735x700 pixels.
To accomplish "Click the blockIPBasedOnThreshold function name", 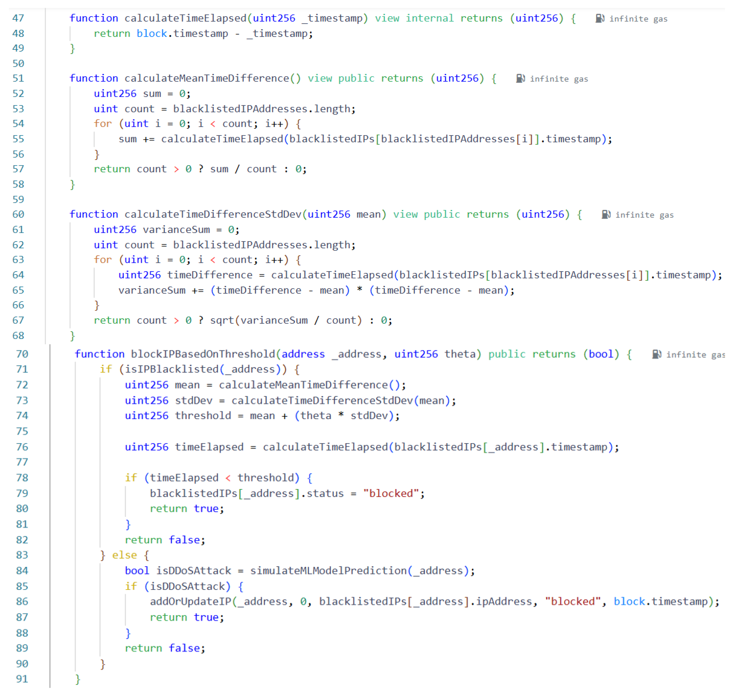I will pos(203,354).
